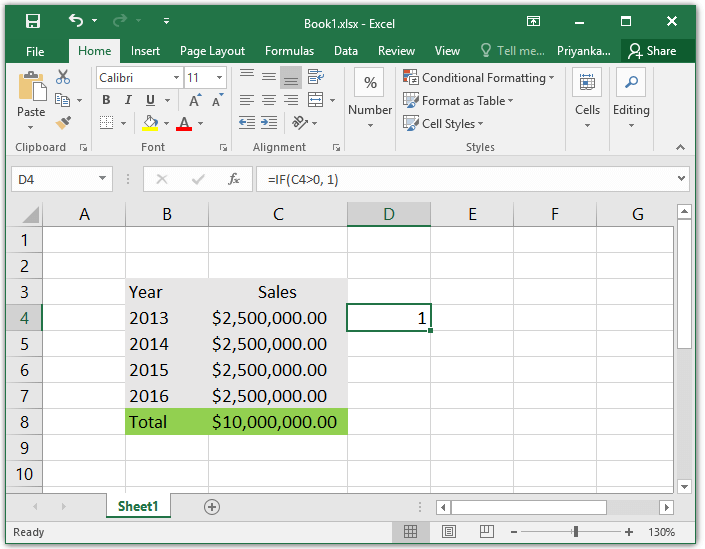
Task: Open the Name Box dropdown arrow
Action: pyautogui.click(x=103, y=179)
